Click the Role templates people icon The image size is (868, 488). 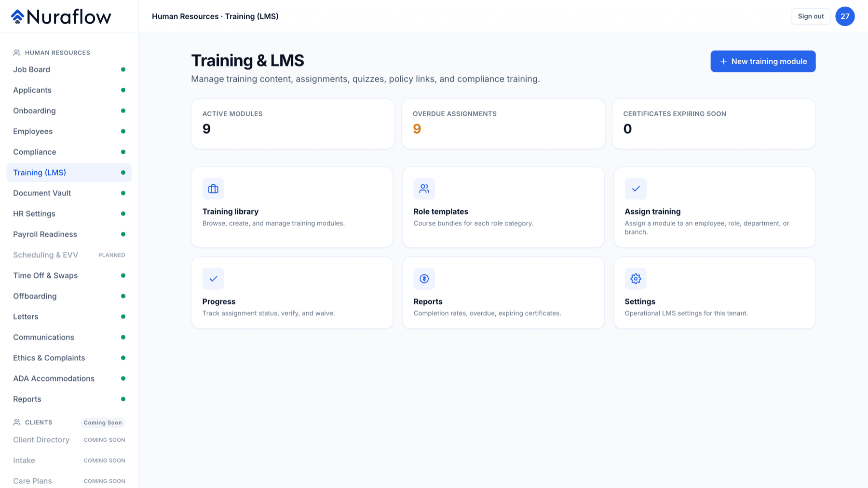coord(424,189)
